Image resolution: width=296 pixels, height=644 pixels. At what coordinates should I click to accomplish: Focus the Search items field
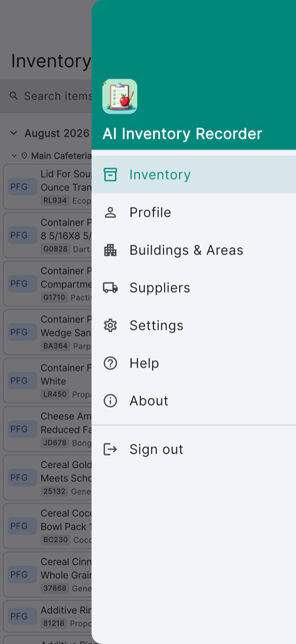46,96
